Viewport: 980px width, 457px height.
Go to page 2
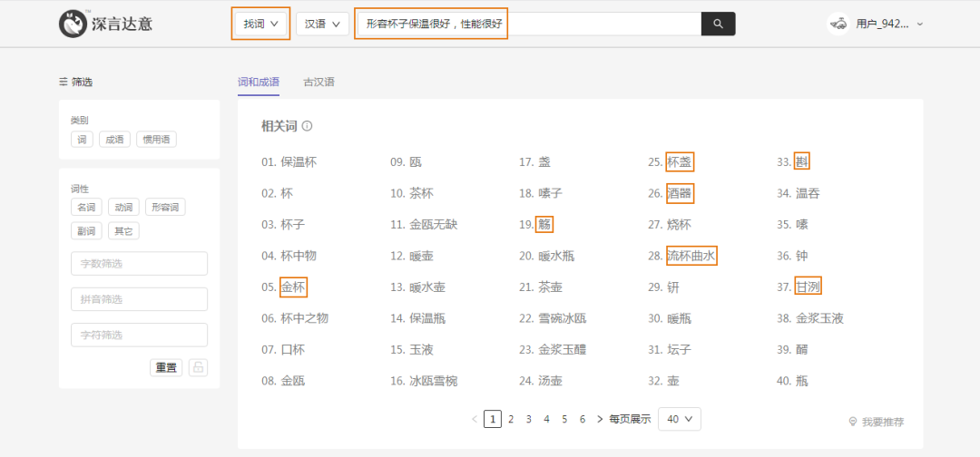511,419
